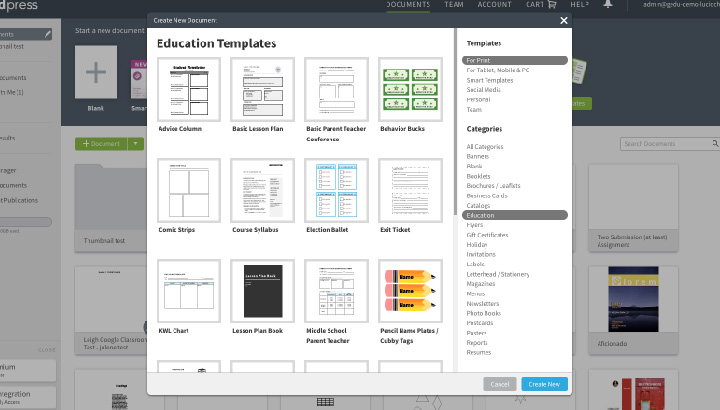This screenshot has height=410, width=720.
Task: Click the Blank document plus tile
Action: point(96,72)
